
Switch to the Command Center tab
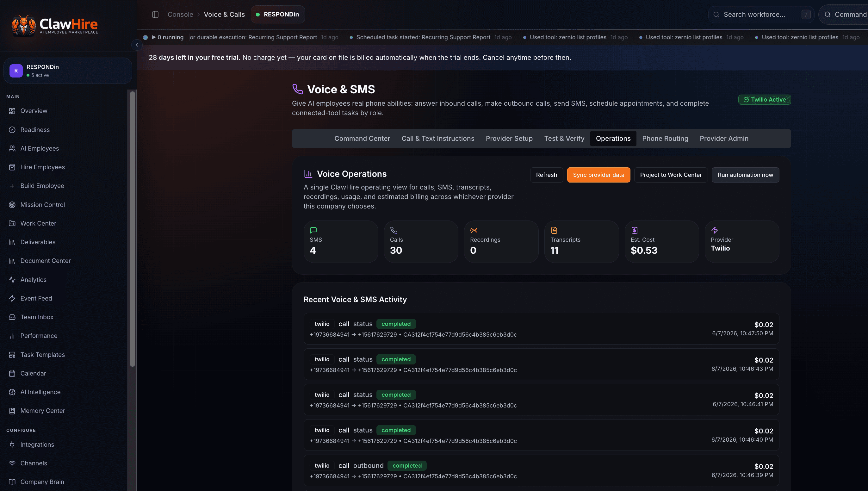(362, 139)
